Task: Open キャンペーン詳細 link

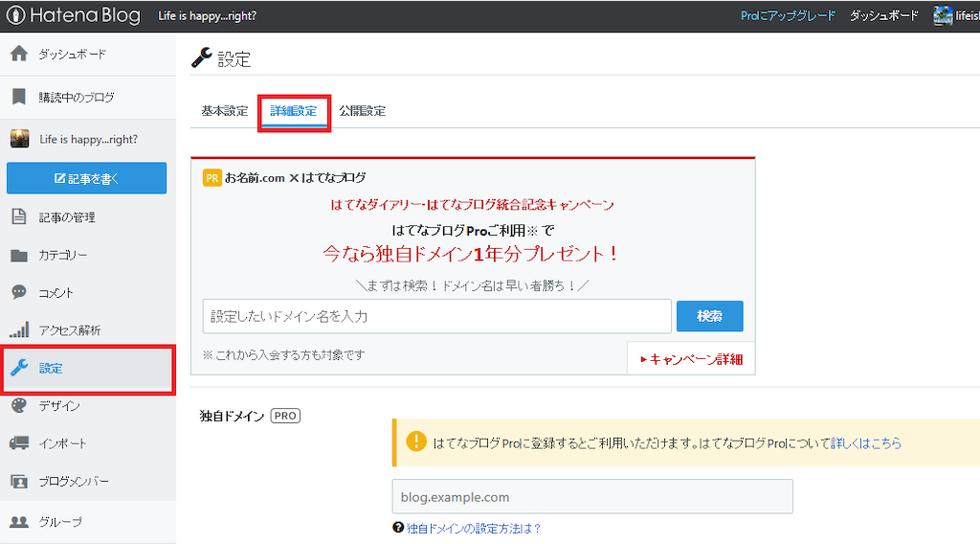Action: click(x=691, y=359)
